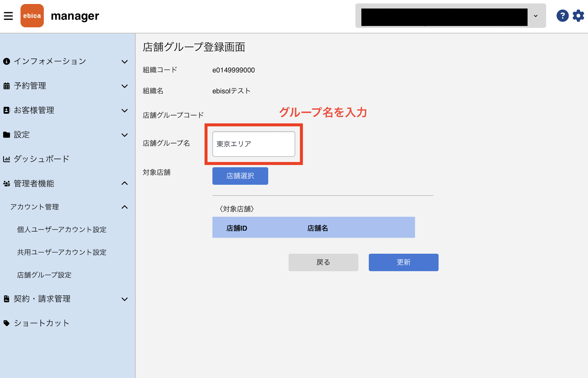Click the 設定 folder icon
This screenshot has width=588, height=378.
point(7,135)
